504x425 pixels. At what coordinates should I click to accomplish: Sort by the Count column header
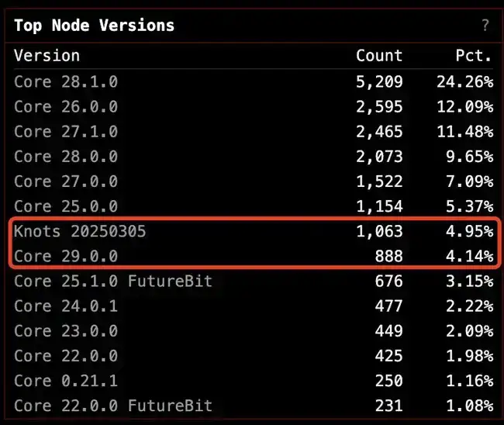[x=379, y=56]
